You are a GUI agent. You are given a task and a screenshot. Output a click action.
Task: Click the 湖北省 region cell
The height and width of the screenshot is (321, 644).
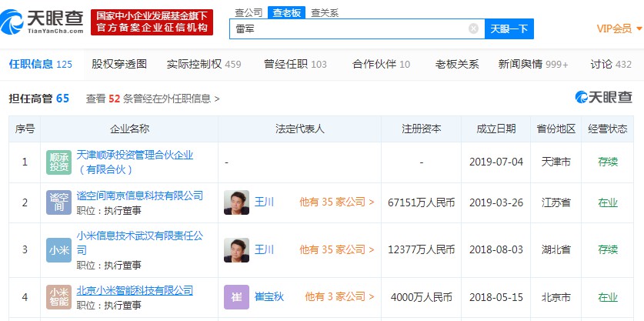tap(556, 250)
